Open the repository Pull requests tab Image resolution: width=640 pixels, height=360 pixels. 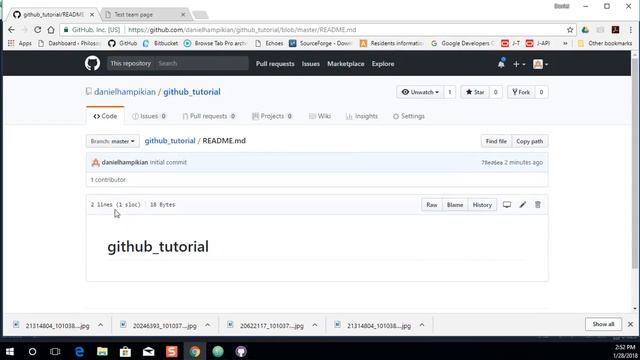(x=209, y=116)
